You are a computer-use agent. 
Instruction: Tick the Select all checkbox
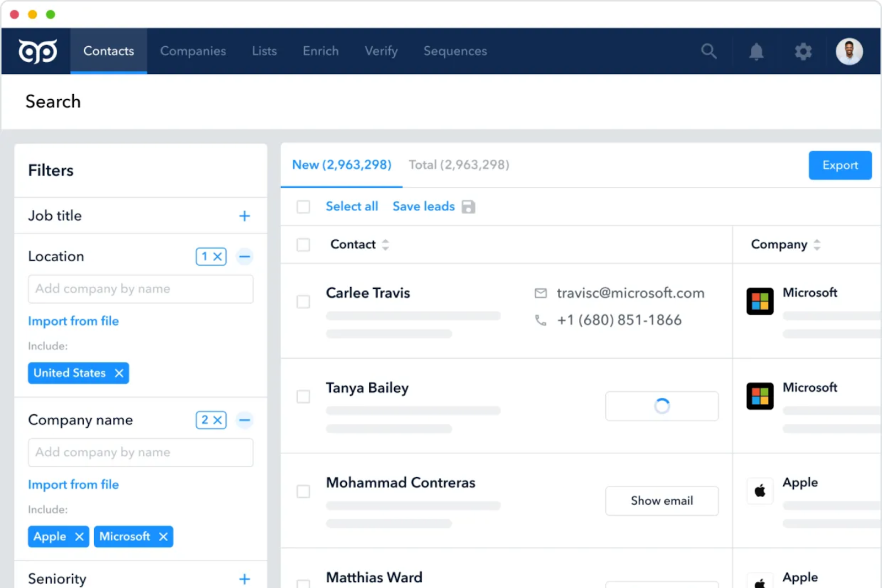(303, 207)
